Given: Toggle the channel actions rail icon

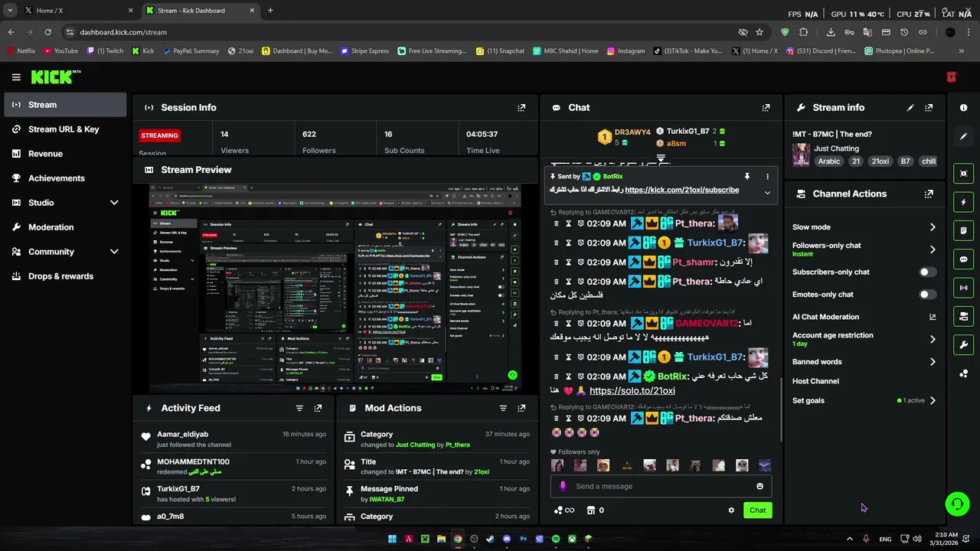Looking at the screenshot, I should pyautogui.click(x=964, y=316).
